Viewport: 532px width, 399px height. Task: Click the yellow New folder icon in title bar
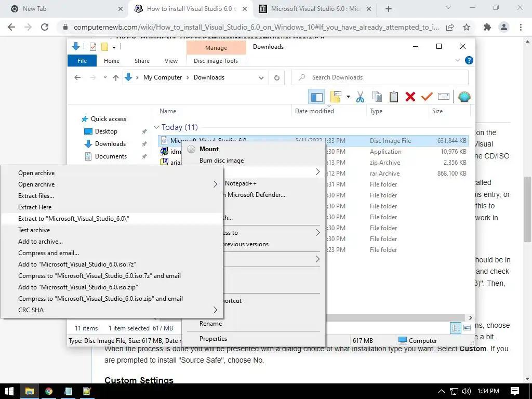104,47
